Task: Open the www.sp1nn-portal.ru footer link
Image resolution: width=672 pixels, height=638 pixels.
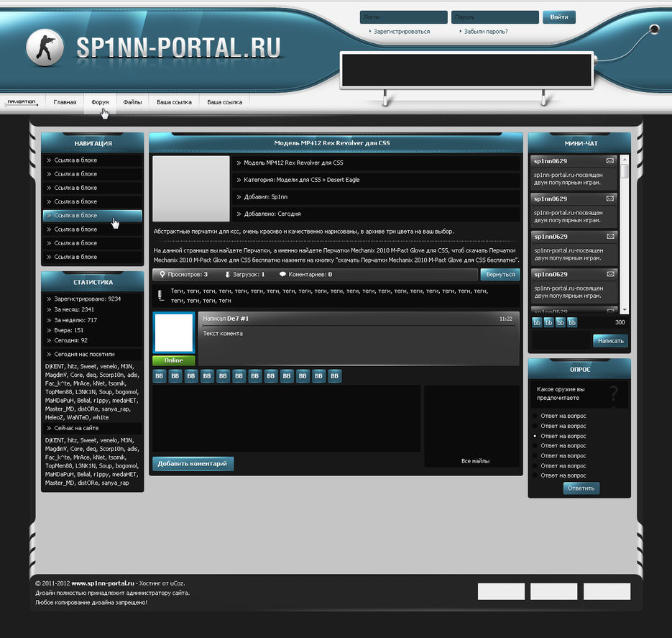Action: coord(103,583)
